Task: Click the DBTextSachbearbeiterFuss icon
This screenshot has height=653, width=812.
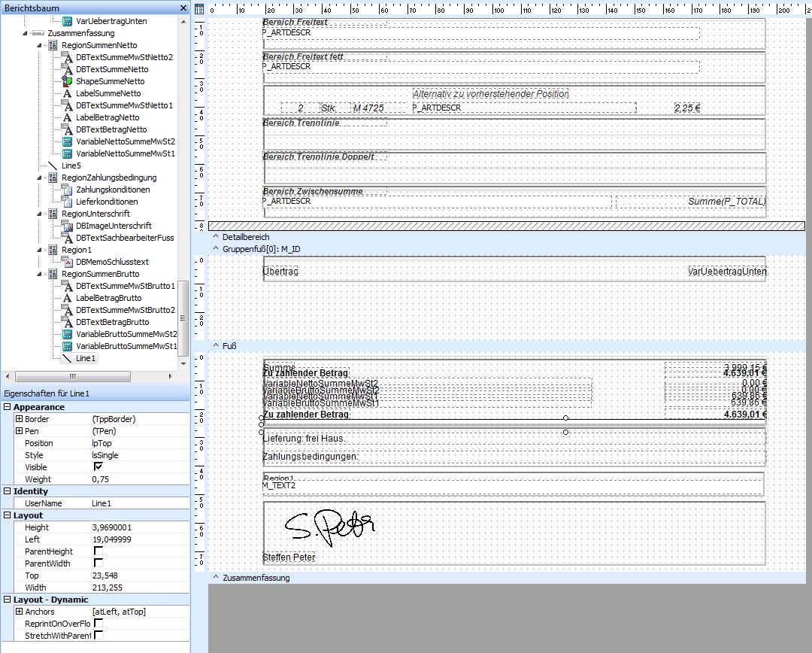Action: coord(68,238)
